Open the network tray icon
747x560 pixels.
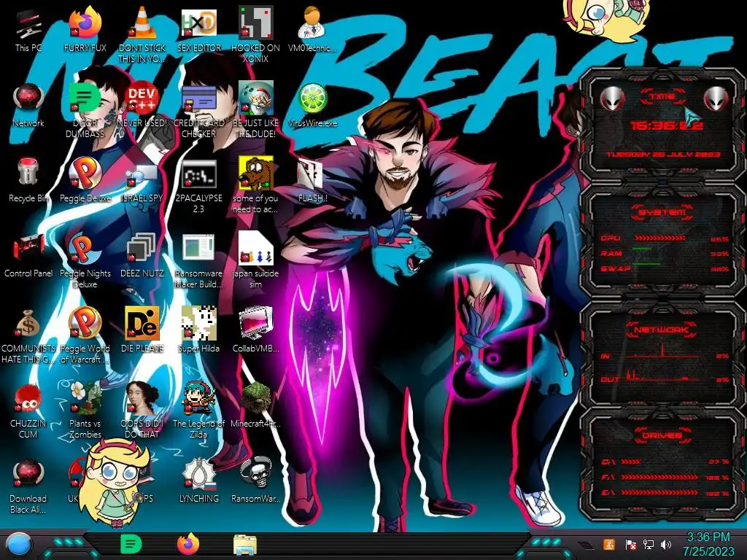649,544
